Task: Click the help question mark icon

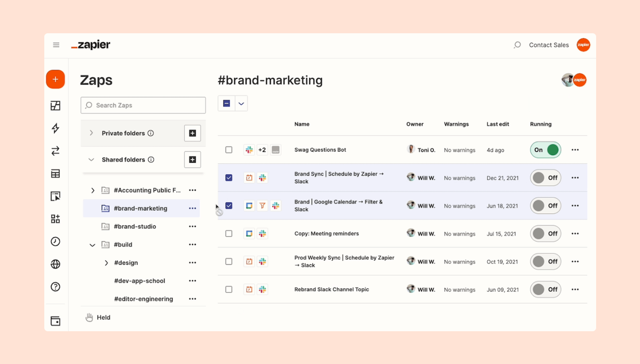Action: (56, 287)
